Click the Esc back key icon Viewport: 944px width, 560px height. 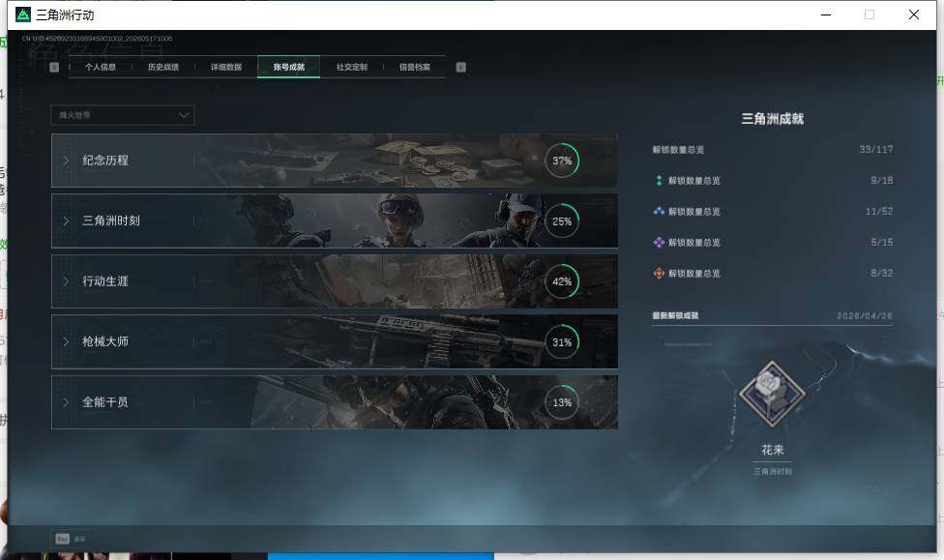coord(63,539)
